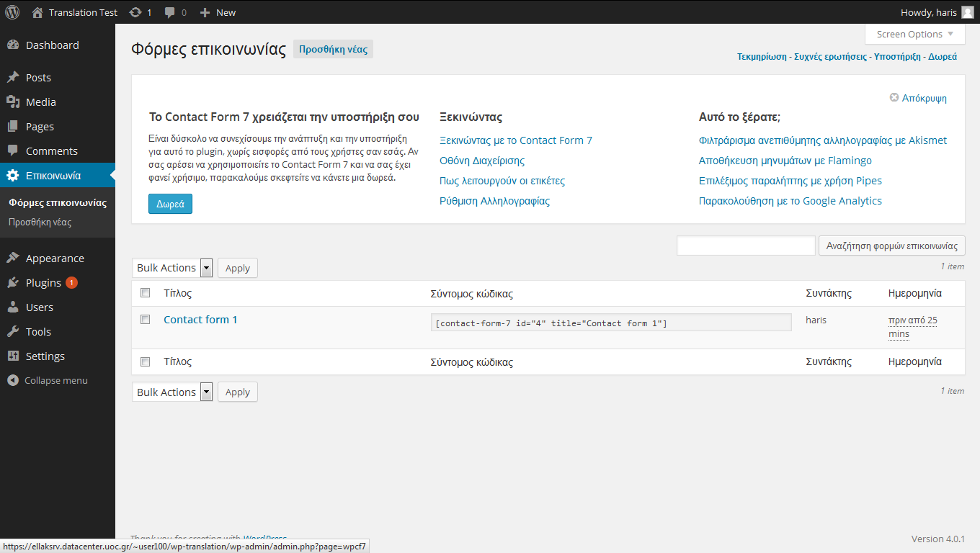The image size is (980, 553).
Task: Open the WordPress logo menu
Action: 12,12
